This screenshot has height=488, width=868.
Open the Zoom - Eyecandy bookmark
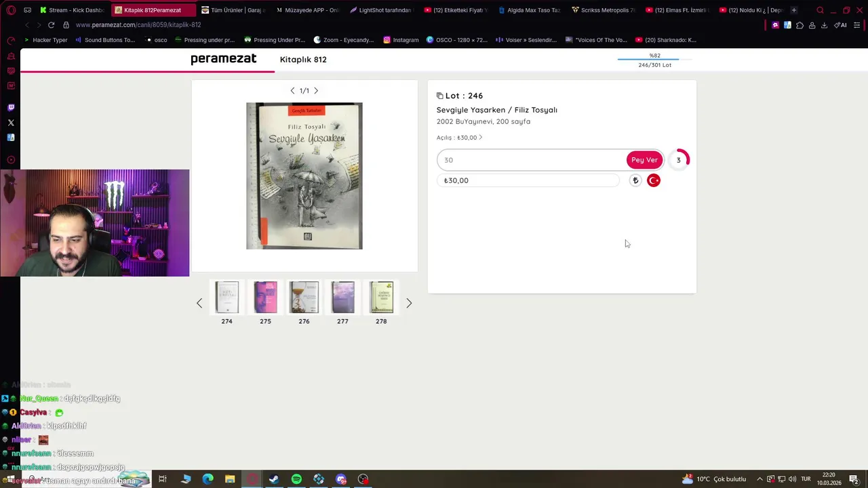click(x=343, y=40)
